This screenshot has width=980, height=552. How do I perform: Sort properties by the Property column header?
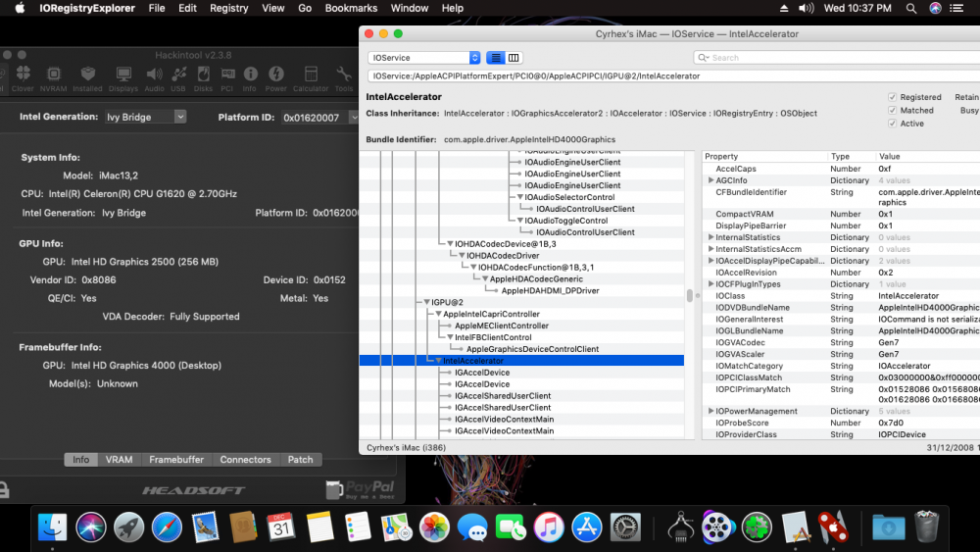764,156
